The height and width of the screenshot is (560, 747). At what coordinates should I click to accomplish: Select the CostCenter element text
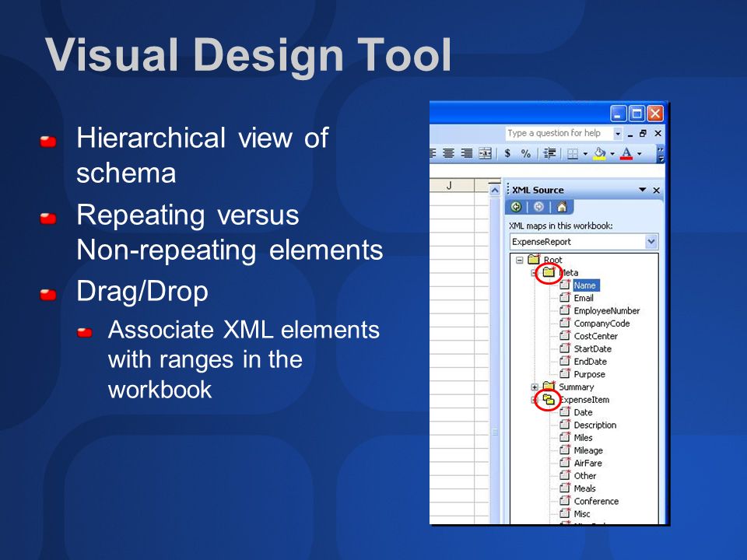coord(595,336)
